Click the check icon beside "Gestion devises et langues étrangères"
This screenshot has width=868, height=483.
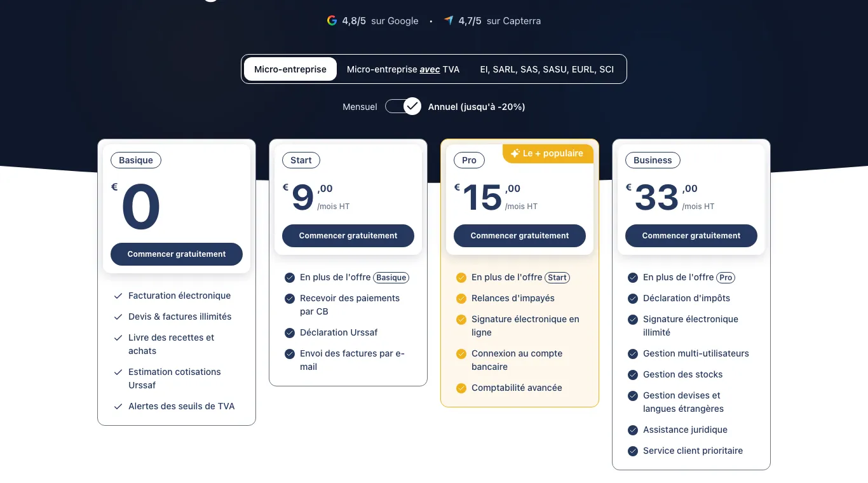pos(633,396)
